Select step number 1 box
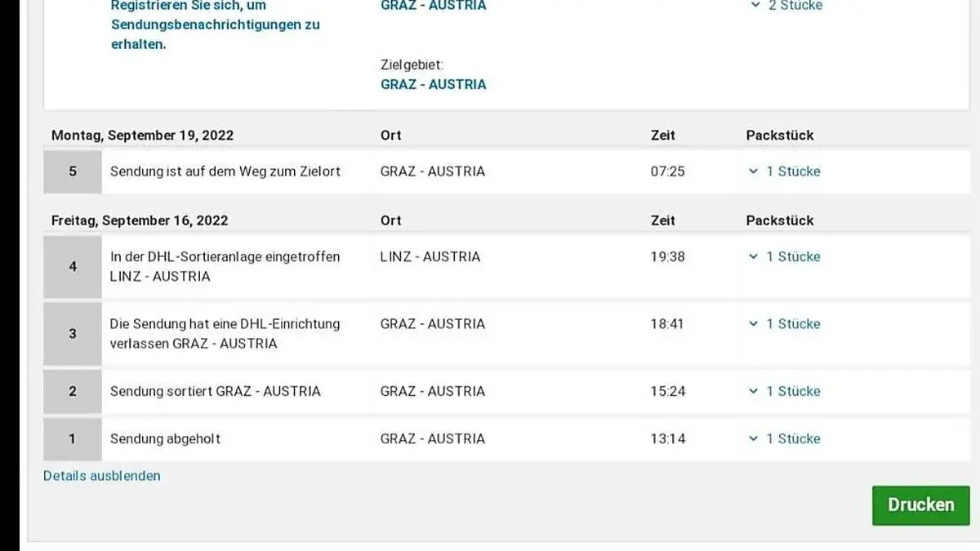980x551 pixels. click(x=73, y=438)
